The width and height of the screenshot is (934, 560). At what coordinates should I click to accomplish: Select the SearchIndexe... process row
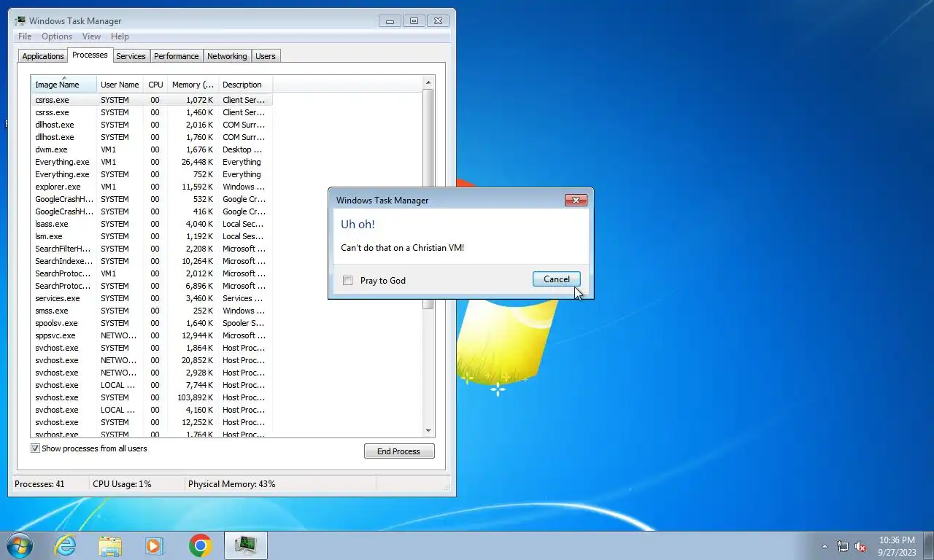(152, 261)
